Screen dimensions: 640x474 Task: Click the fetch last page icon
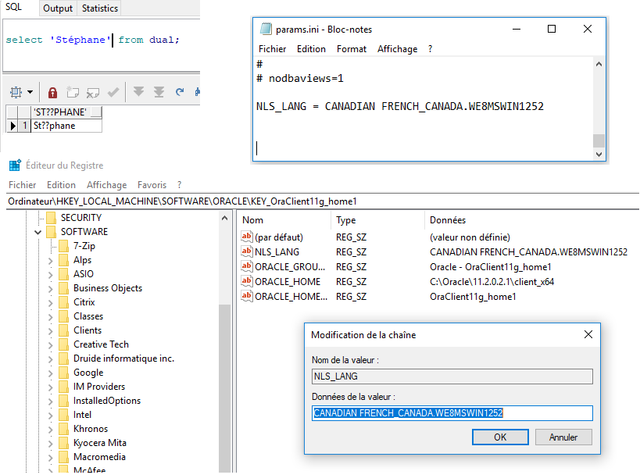(x=159, y=92)
